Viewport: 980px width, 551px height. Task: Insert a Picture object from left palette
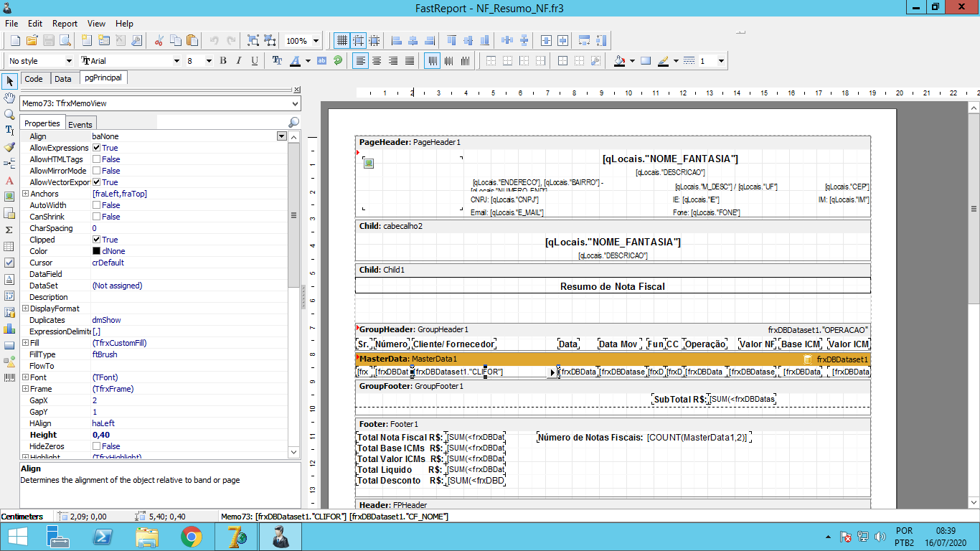point(9,197)
